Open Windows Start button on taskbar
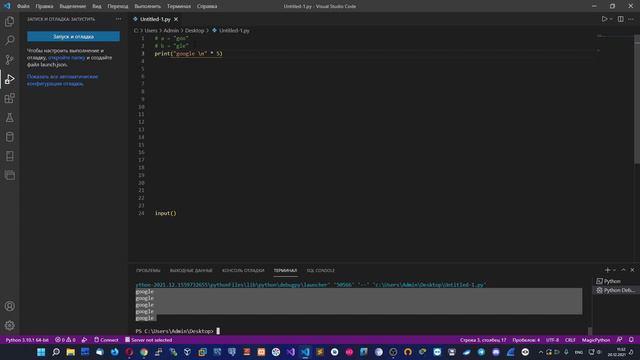640x360 pixels. tap(41, 352)
